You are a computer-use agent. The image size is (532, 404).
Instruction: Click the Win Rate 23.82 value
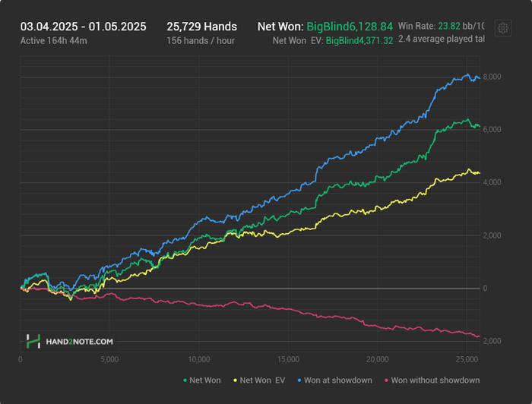point(449,26)
